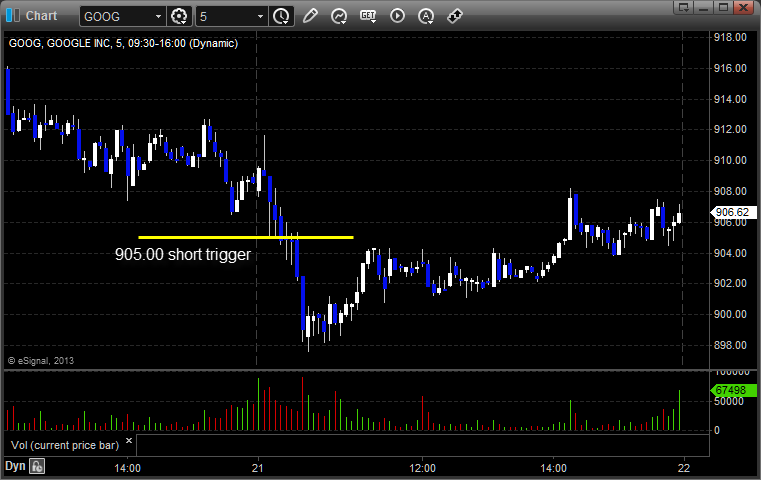
Task: Toggle the time lock icon beside Dyn
Action: coord(37,466)
